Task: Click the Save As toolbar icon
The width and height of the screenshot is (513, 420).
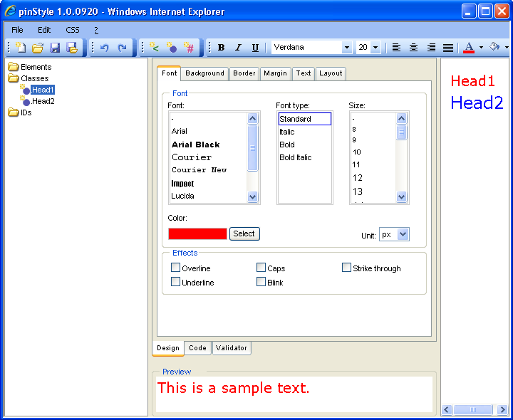Action: pos(72,48)
